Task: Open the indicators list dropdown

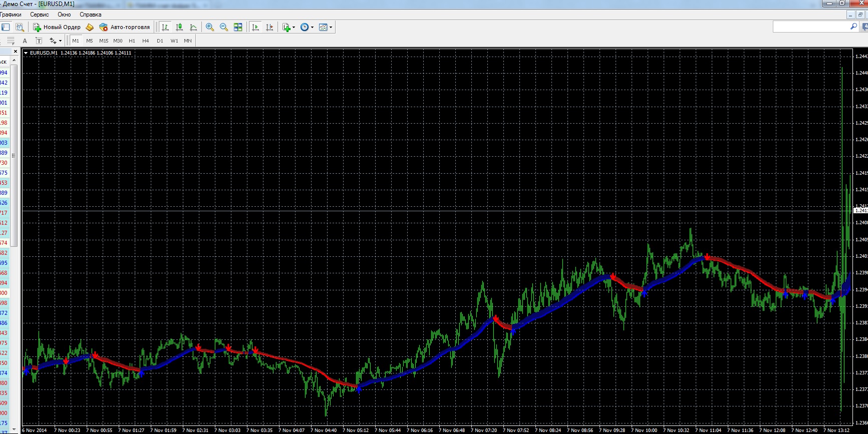Action: pos(288,27)
